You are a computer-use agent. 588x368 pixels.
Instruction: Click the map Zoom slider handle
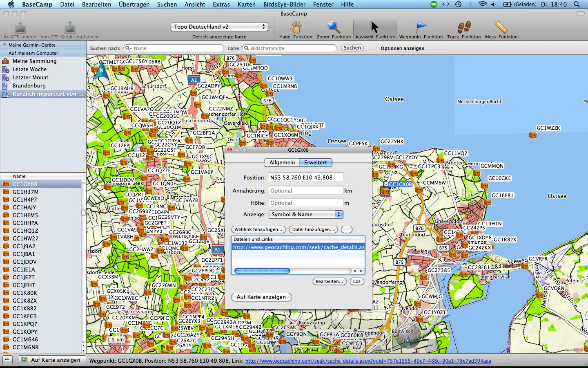coord(355,330)
